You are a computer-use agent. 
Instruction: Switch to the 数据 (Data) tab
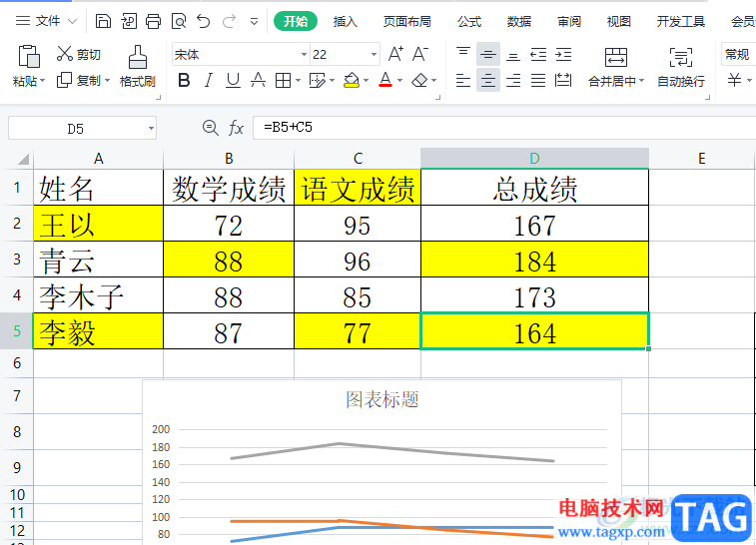tap(519, 21)
